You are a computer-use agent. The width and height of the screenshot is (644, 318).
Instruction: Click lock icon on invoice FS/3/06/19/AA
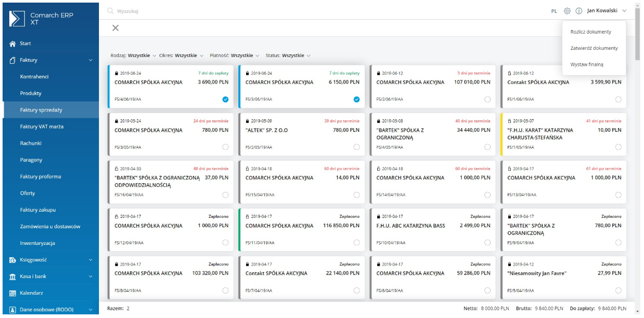tap(247, 73)
